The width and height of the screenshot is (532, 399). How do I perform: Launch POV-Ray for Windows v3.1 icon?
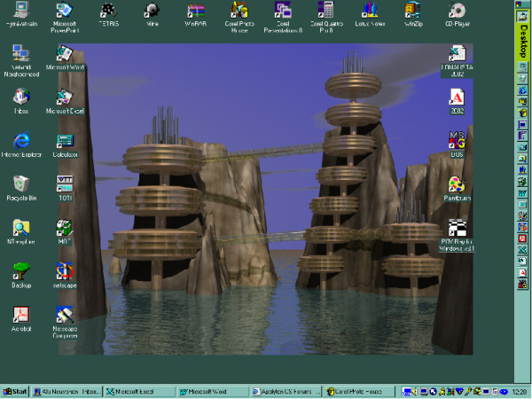[457, 235]
